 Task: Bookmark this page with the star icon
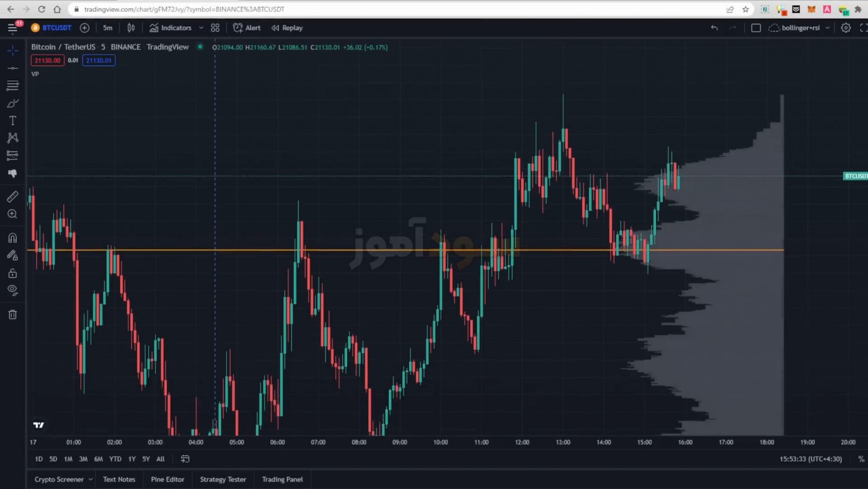[x=745, y=9]
